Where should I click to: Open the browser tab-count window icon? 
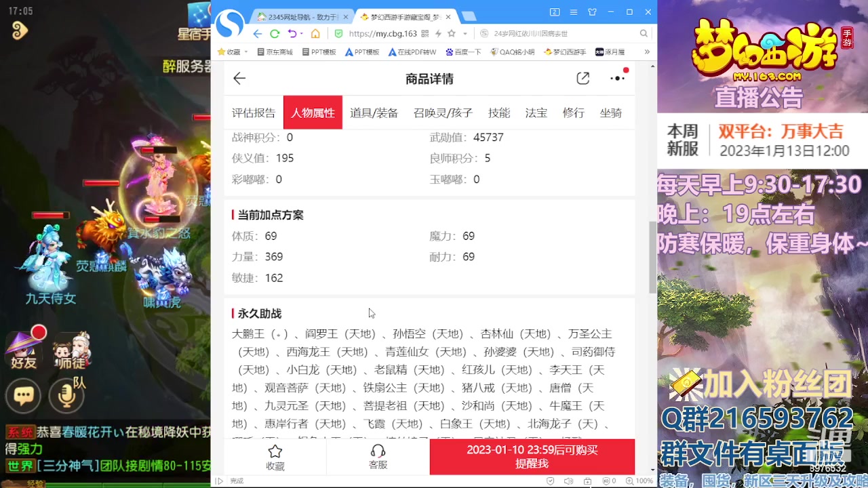tap(555, 12)
